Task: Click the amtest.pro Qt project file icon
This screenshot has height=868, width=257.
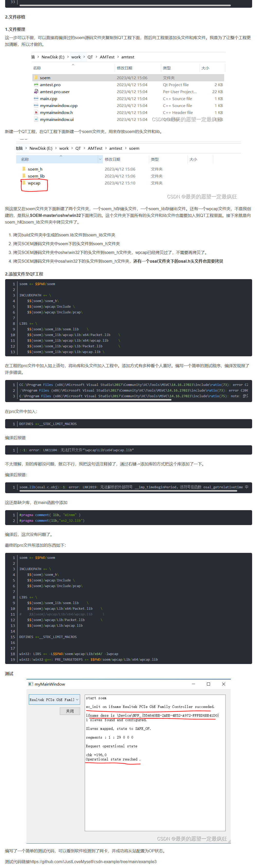Action: (x=36, y=85)
